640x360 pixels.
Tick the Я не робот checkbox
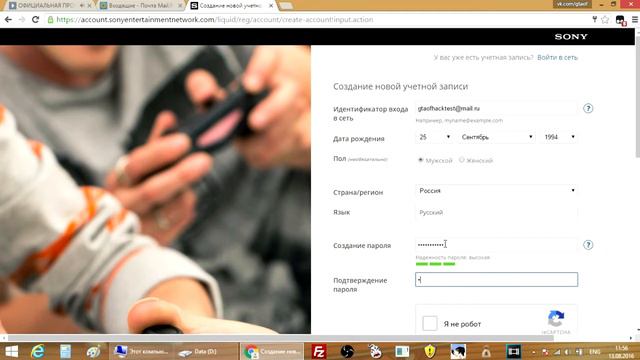click(429, 323)
